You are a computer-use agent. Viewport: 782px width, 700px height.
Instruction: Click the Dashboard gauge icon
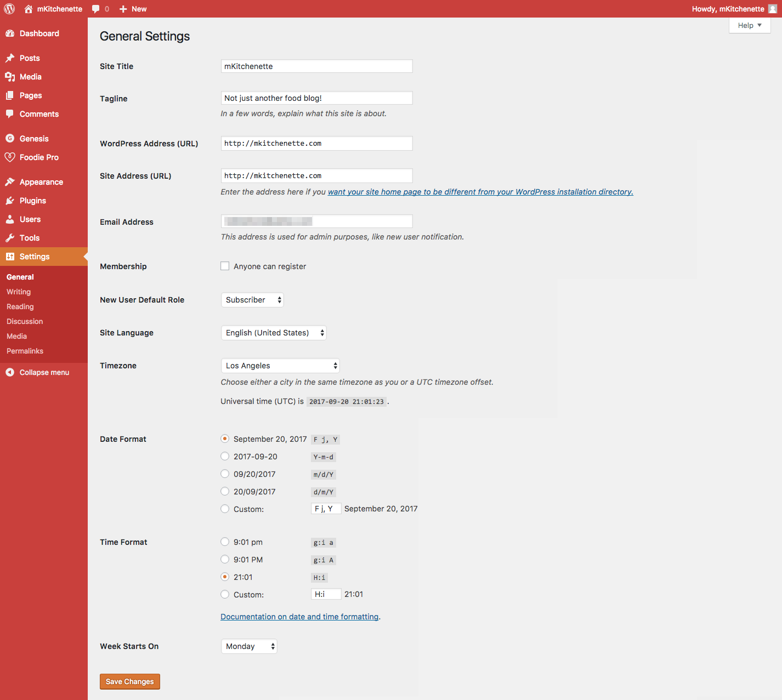pyautogui.click(x=10, y=33)
